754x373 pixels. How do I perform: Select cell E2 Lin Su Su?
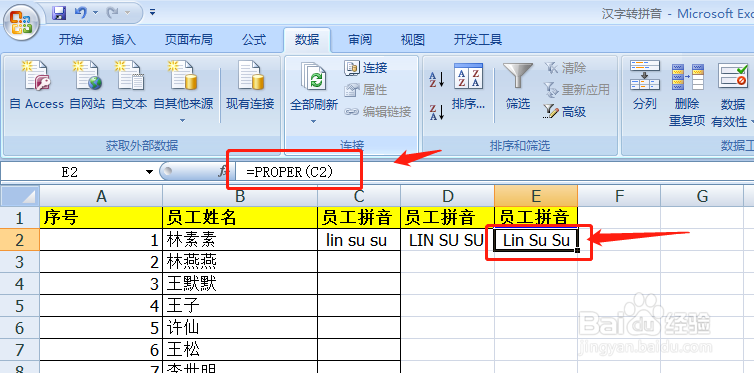(536, 240)
